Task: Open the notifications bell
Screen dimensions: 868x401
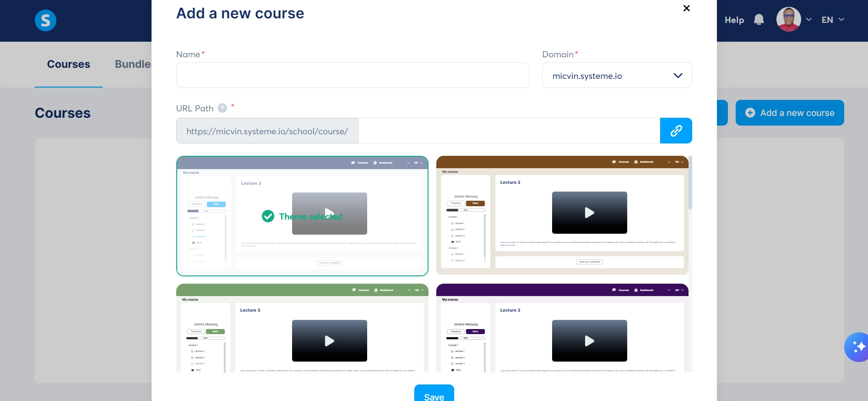Action: coord(759,20)
